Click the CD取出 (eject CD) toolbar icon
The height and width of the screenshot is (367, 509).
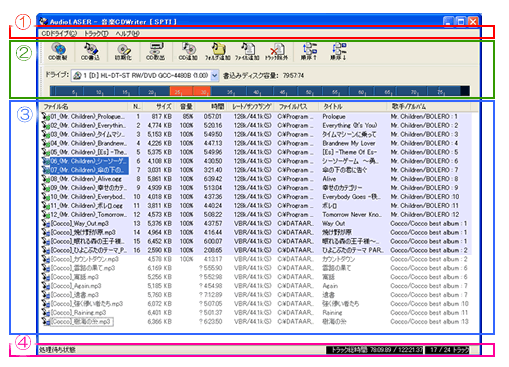click(156, 52)
